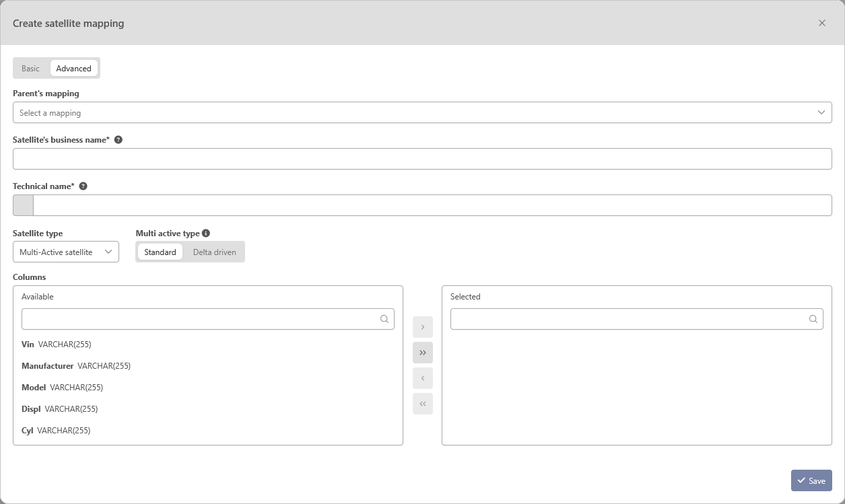The width and height of the screenshot is (845, 504).
Task: Move all columns left with double arrow
Action: (423, 404)
